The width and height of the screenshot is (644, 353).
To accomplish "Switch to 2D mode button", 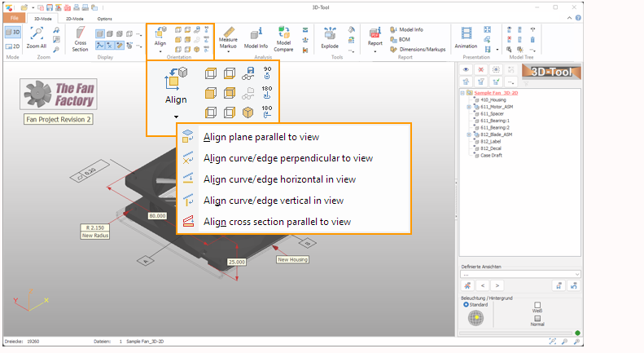I will point(12,46).
